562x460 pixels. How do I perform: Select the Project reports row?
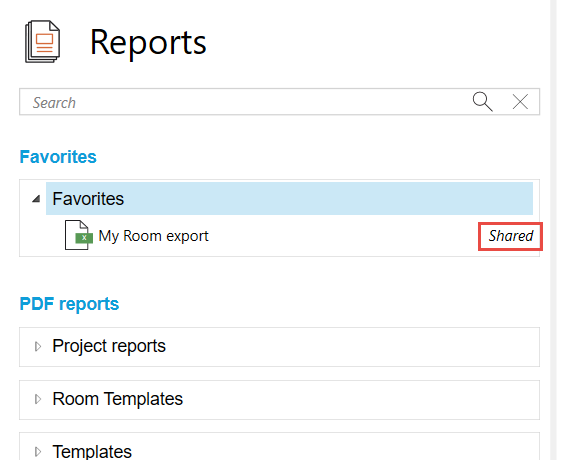(x=280, y=347)
